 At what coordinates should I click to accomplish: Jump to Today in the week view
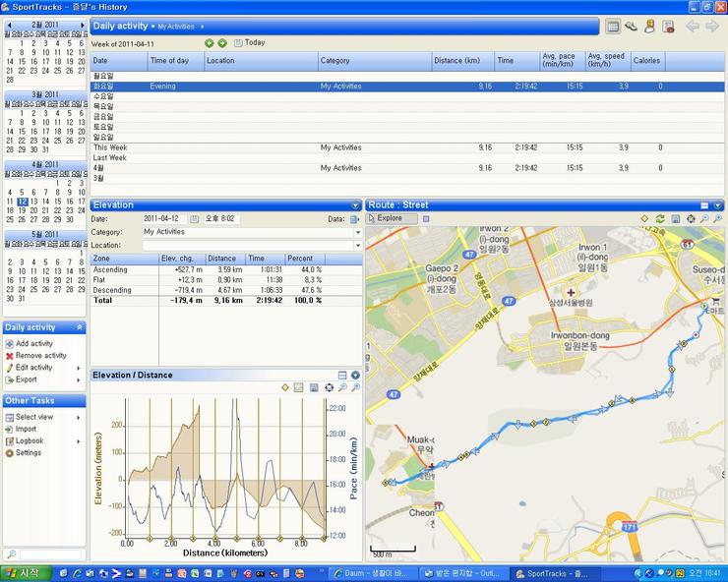pos(249,42)
